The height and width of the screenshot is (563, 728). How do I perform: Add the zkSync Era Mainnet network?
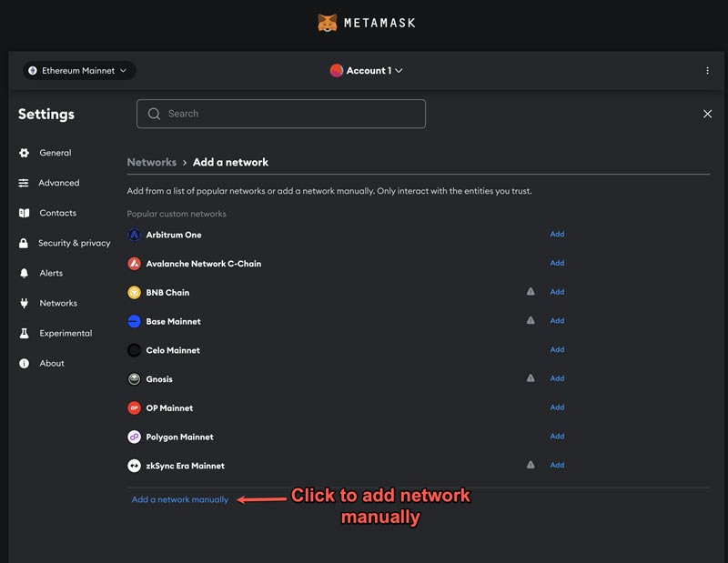coord(557,465)
